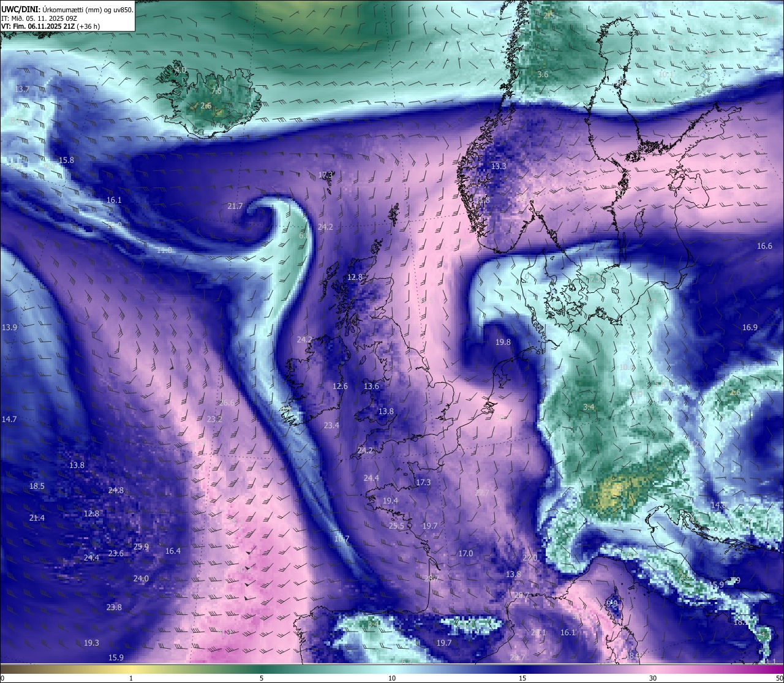Click the 24.0 value on the map

click(x=141, y=578)
